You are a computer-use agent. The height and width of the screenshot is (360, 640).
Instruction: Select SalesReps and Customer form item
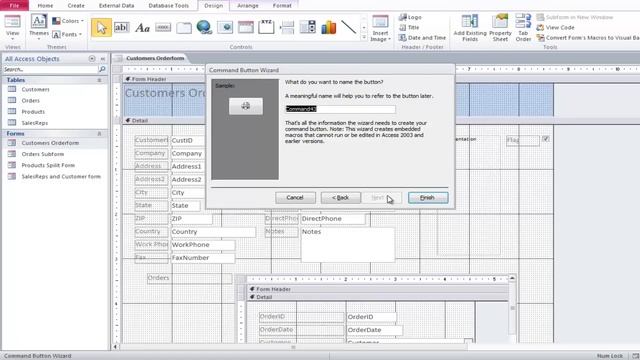(x=61, y=176)
